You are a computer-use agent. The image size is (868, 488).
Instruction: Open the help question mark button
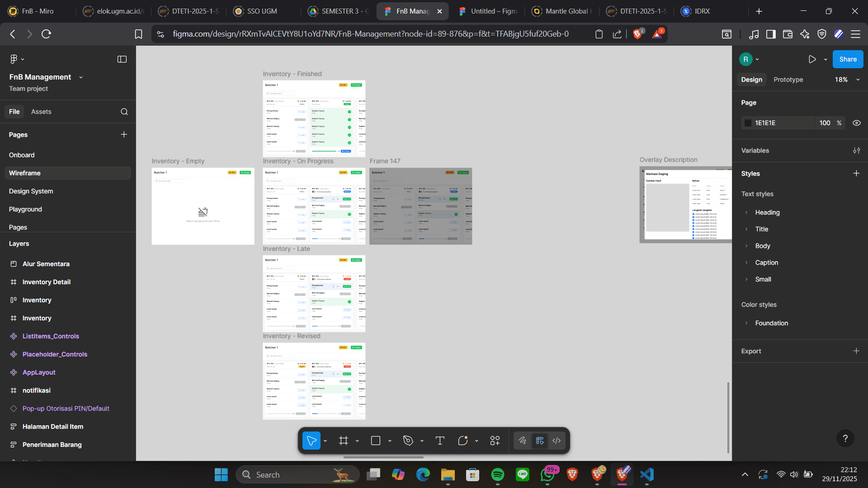pyautogui.click(x=845, y=438)
